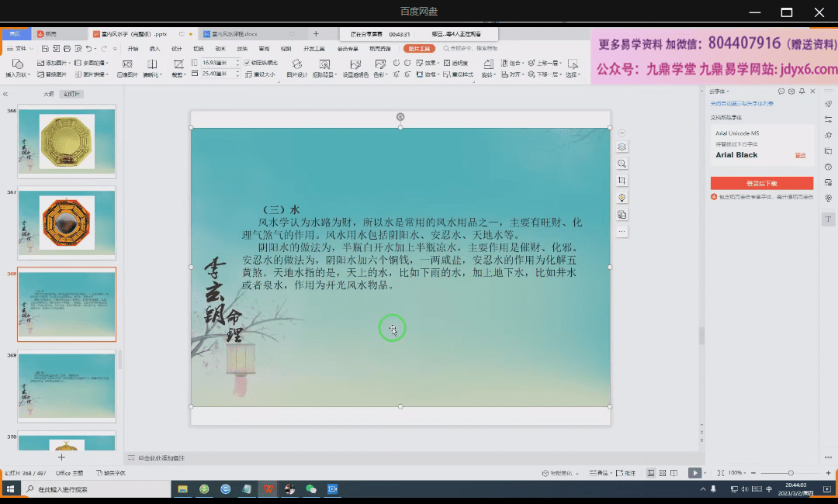Switch sidebar to 大纲 outline view
838x504 pixels.
[x=49, y=94]
